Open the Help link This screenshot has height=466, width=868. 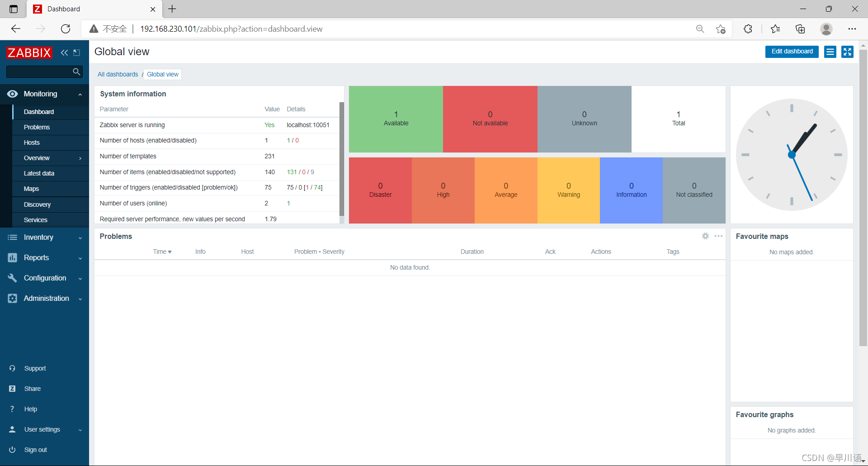click(x=31, y=409)
